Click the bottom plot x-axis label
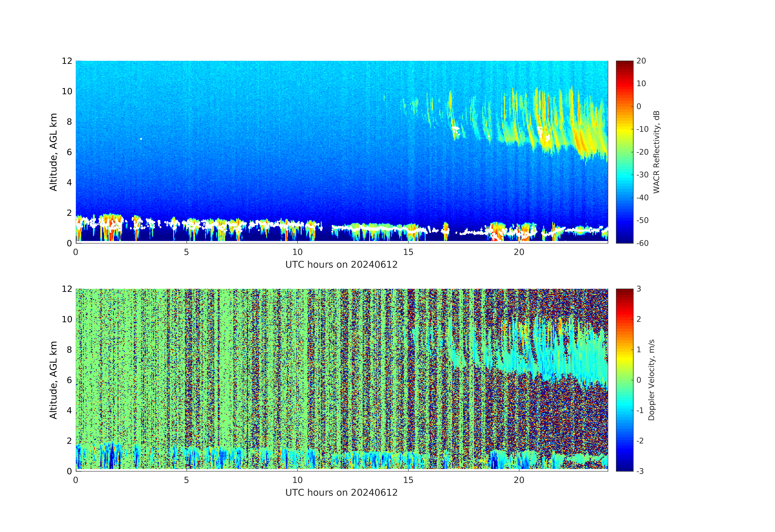This screenshot has height=532, width=775. [341, 493]
